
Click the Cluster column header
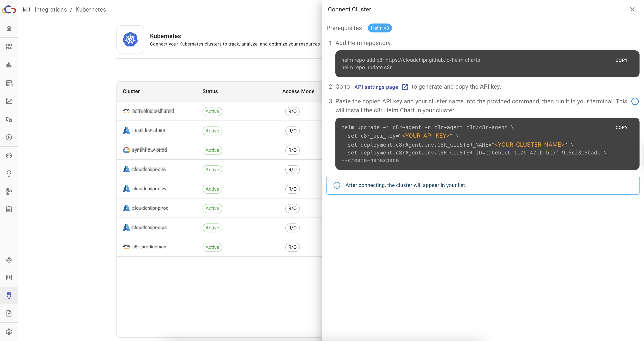click(131, 91)
